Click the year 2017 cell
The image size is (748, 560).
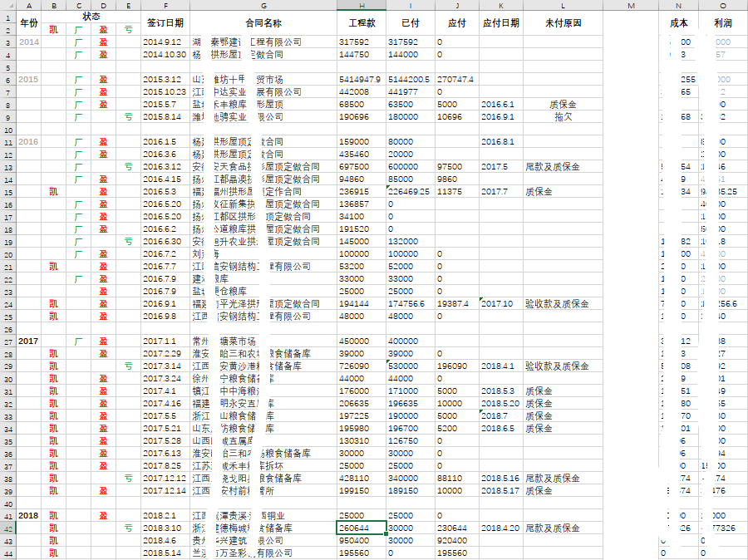click(29, 341)
